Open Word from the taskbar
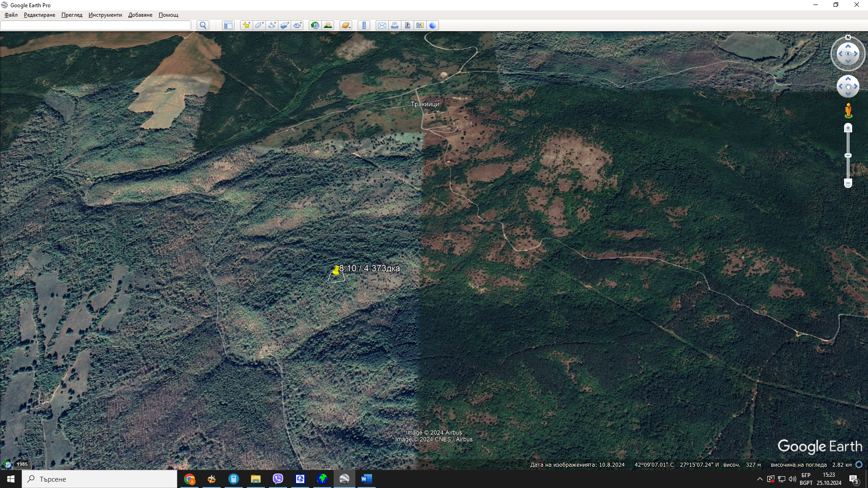The height and width of the screenshot is (488, 868). (367, 479)
